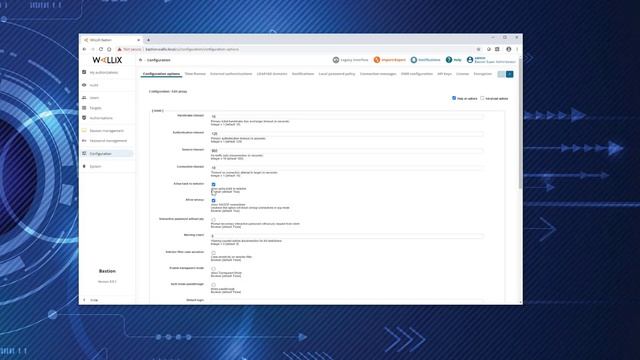The height and width of the screenshot is (360, 640).
Task: Click the WALLIX Bastion browser tab
Action: tap(111, 40)
